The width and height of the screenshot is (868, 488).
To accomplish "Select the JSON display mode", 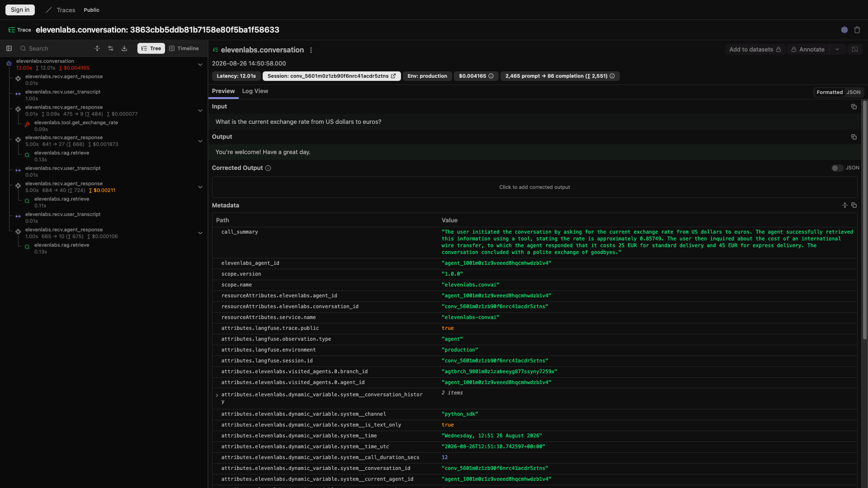I will pos(854,92).
